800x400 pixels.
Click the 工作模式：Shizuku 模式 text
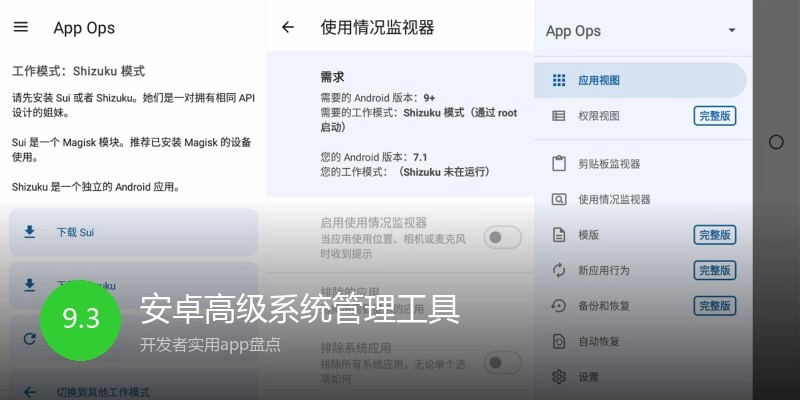tap(79, 71)
